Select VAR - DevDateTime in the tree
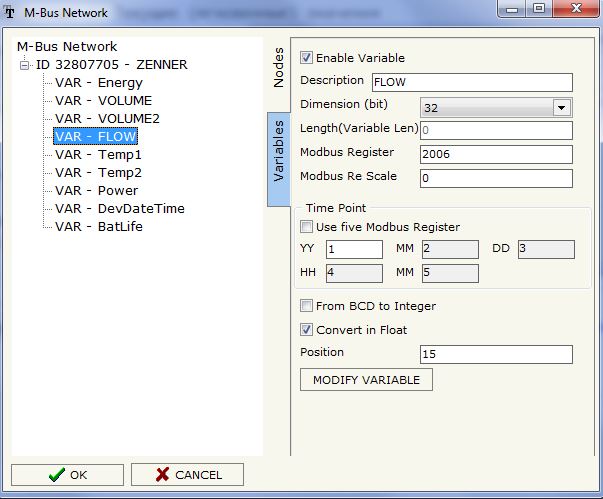603x499 pixels. point(119,209)
